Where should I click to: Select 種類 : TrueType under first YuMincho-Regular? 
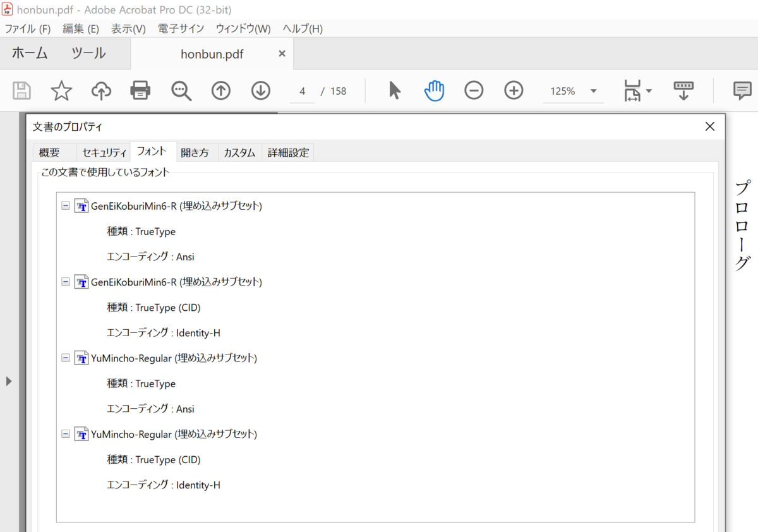click(141, 384)
